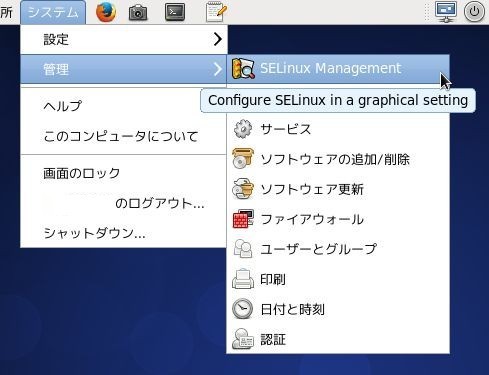Image resolution: width=489 pixels, height=375 pixels.
Task: Click the software update icon for ソフトウェア更新
Action: [243, 189]
